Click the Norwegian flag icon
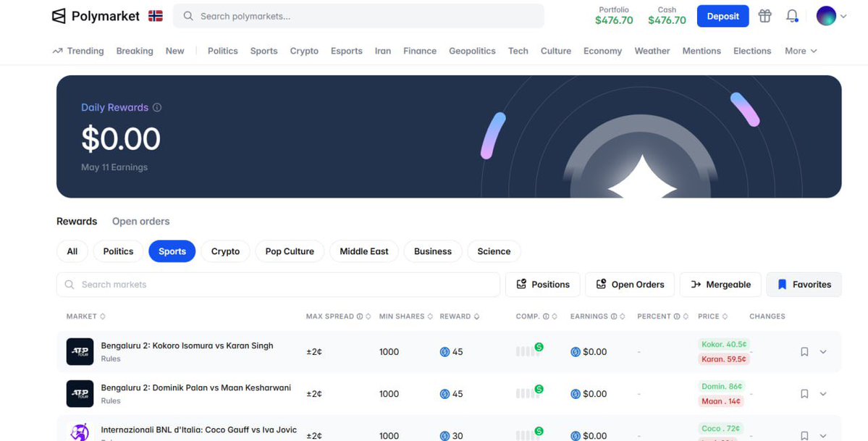 coord(156,16)
